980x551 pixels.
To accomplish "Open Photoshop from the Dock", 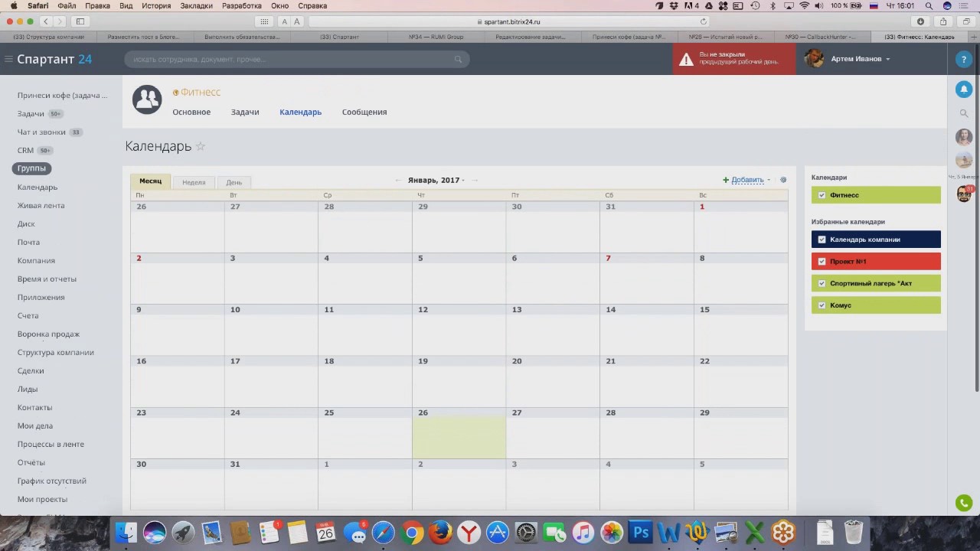I will pos(641,532).
